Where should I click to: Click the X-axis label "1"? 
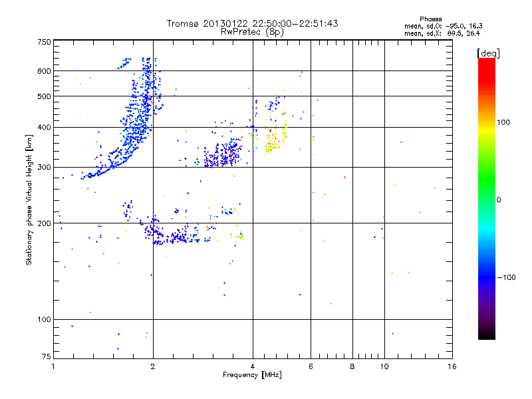(x=54, y=366)
